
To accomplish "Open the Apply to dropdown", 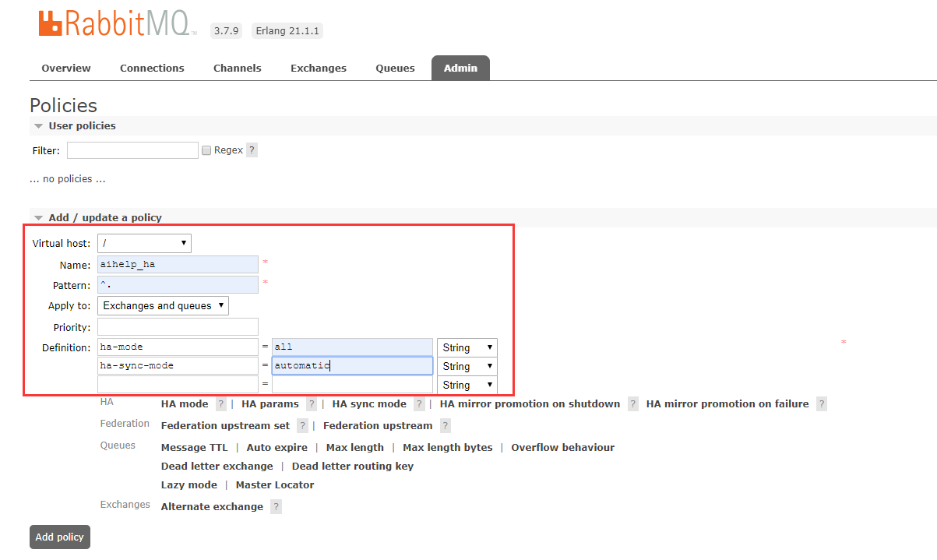I will point(163,306).
